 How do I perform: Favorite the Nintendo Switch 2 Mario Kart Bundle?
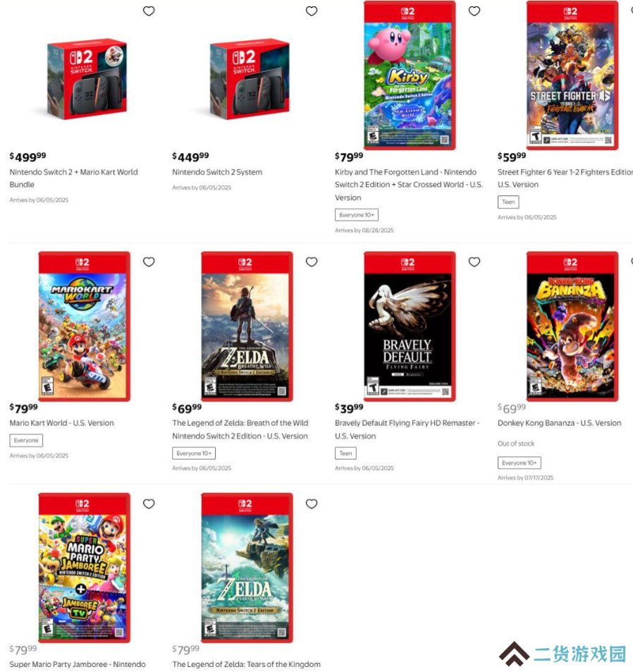pos(149,11)
